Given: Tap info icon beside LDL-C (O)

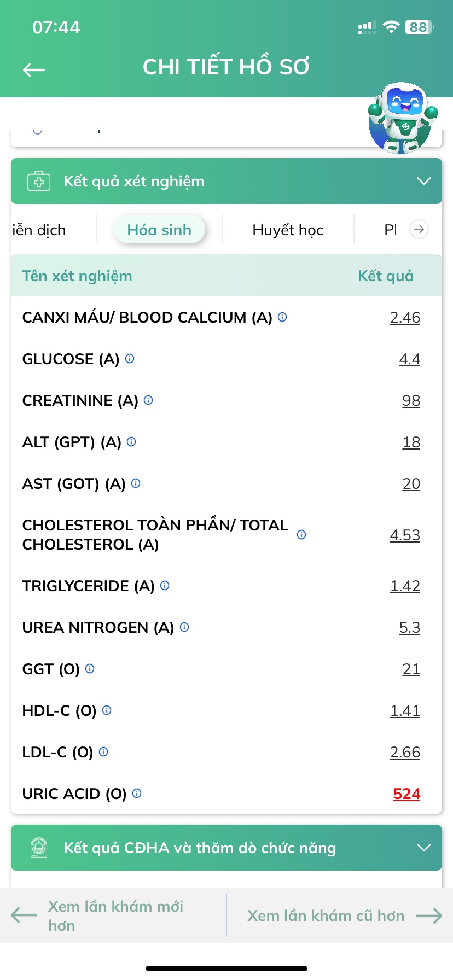Looking at the screenshot, I should [x=103, y=752].
